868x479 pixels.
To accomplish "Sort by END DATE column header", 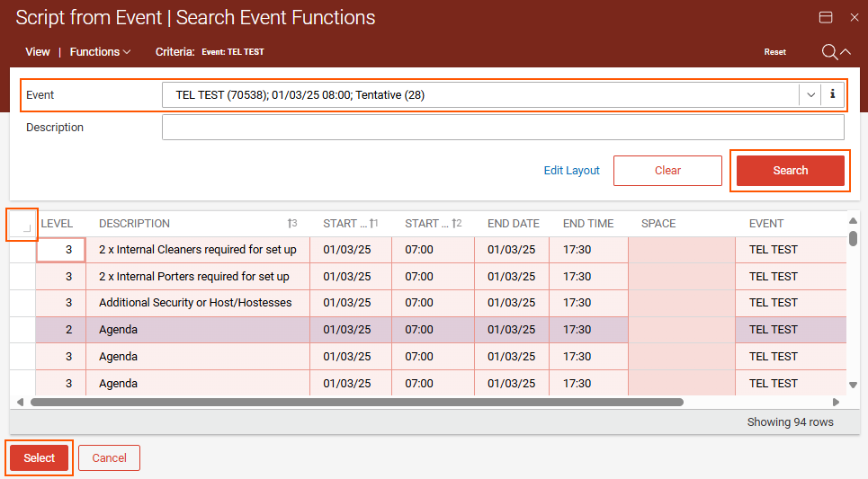I will (514, 224).
